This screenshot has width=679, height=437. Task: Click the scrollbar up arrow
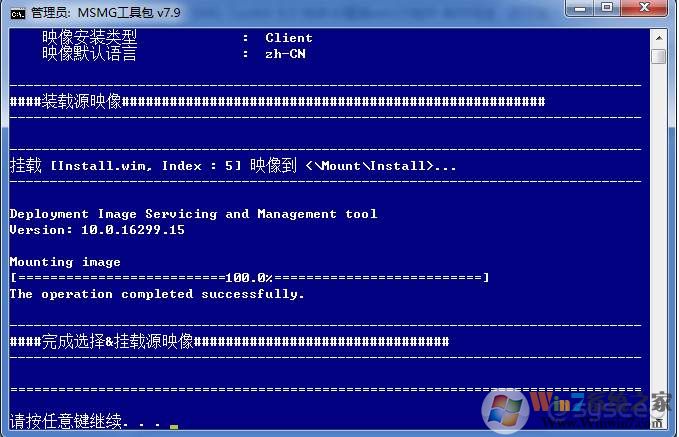[x=658, y=36]
